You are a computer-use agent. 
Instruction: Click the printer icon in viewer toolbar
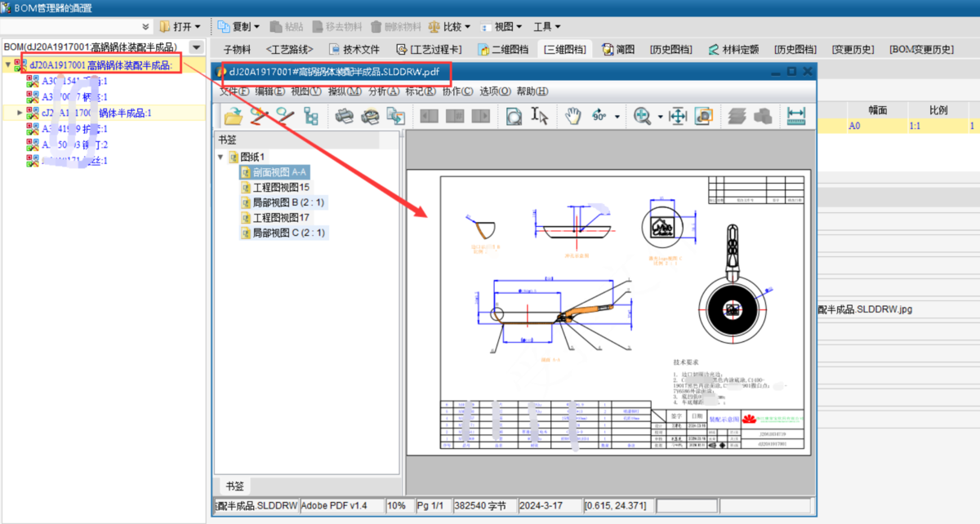[345, 116]
